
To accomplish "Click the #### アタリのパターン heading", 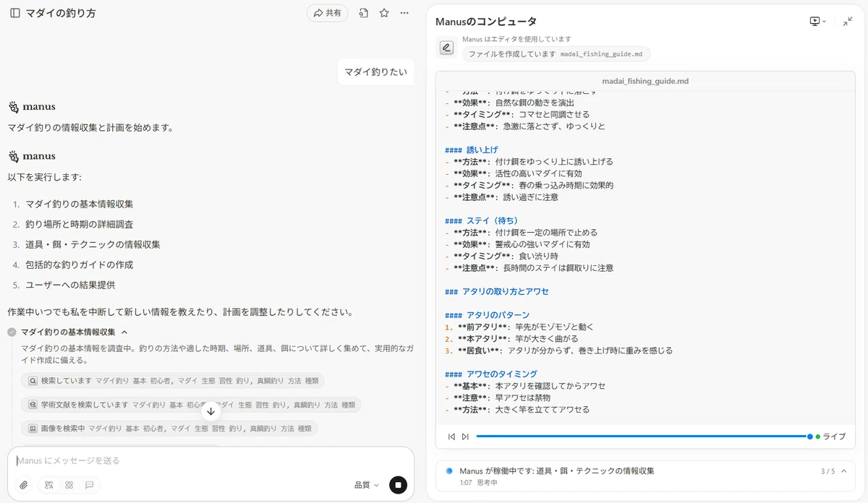I will 487,315.
